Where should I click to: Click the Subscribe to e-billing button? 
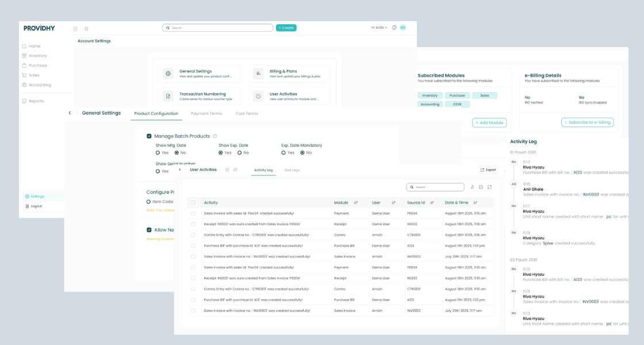(588, 122)
